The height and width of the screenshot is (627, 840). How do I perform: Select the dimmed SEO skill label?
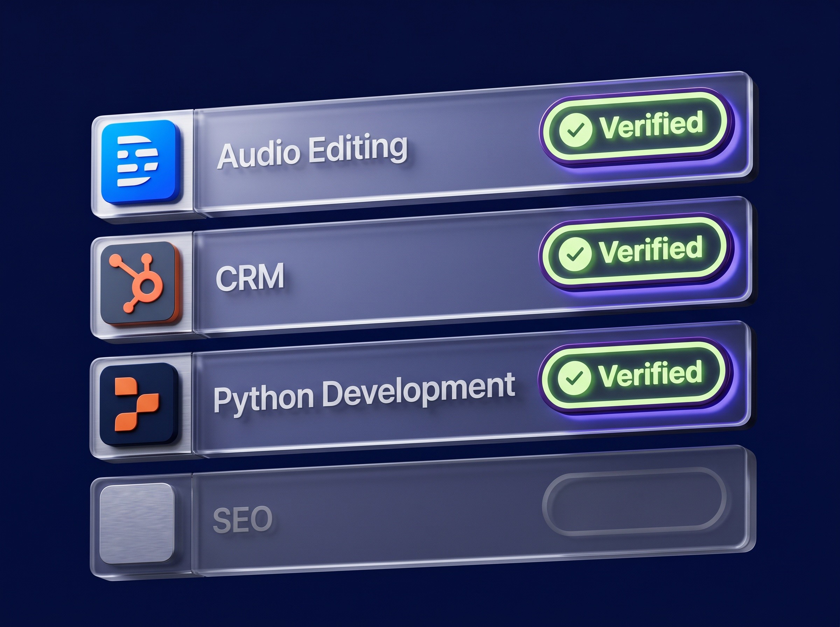(243, 520)
